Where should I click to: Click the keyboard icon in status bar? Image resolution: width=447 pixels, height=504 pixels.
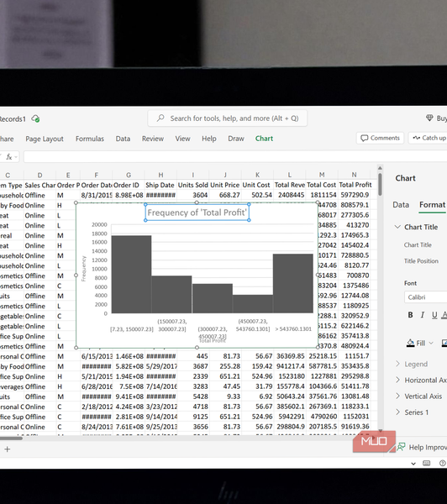427,463
